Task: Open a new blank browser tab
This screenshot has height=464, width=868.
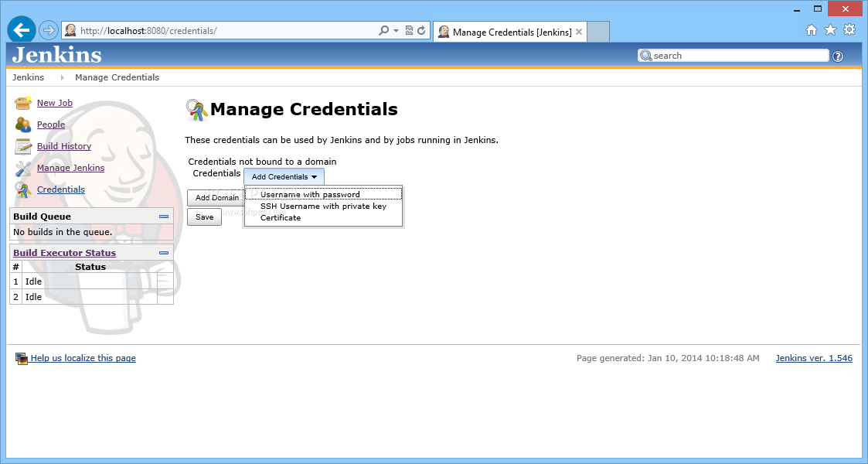Action: tap(597, 32)
